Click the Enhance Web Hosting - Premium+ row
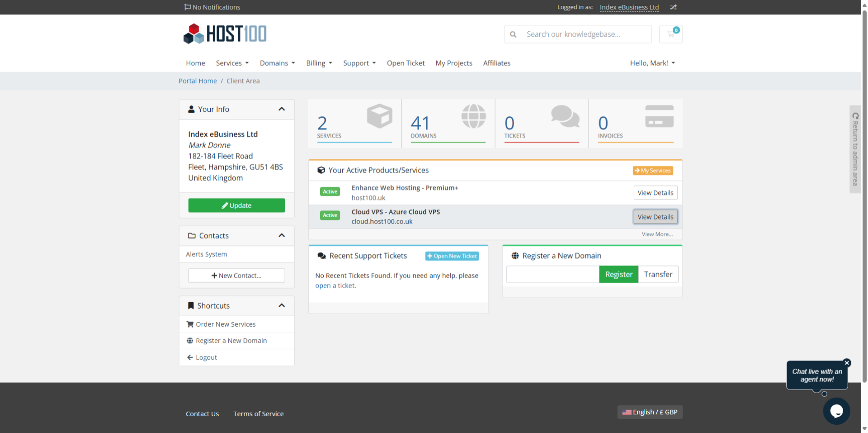The image size is (868, 433). 495,193
